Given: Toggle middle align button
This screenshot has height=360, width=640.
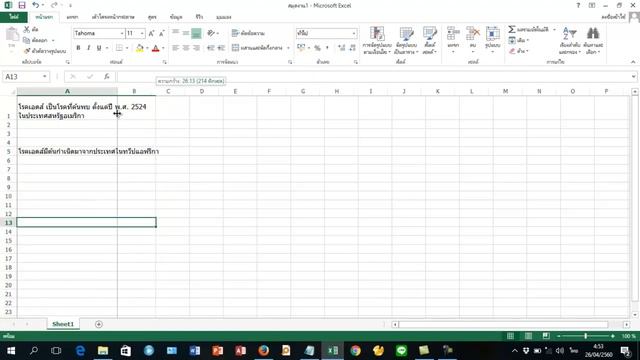Looking at the screenshot, I should point(186,33).
